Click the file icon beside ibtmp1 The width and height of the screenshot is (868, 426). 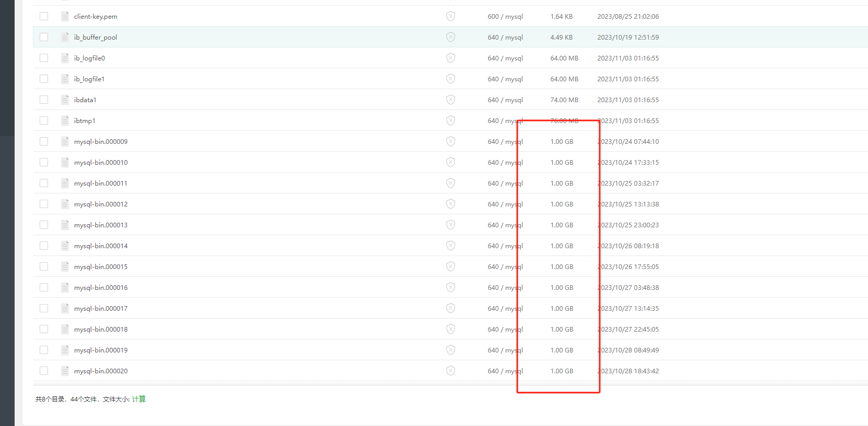point(65,120)
